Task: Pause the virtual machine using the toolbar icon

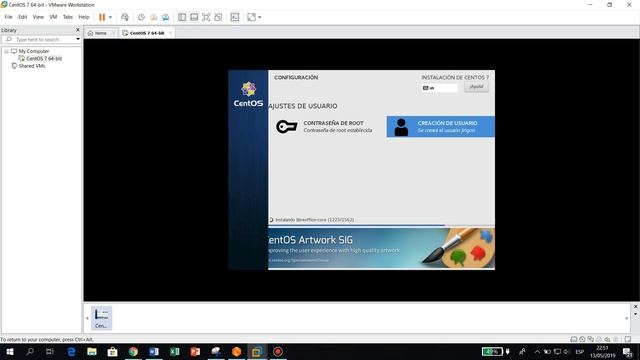Action: 102,17
